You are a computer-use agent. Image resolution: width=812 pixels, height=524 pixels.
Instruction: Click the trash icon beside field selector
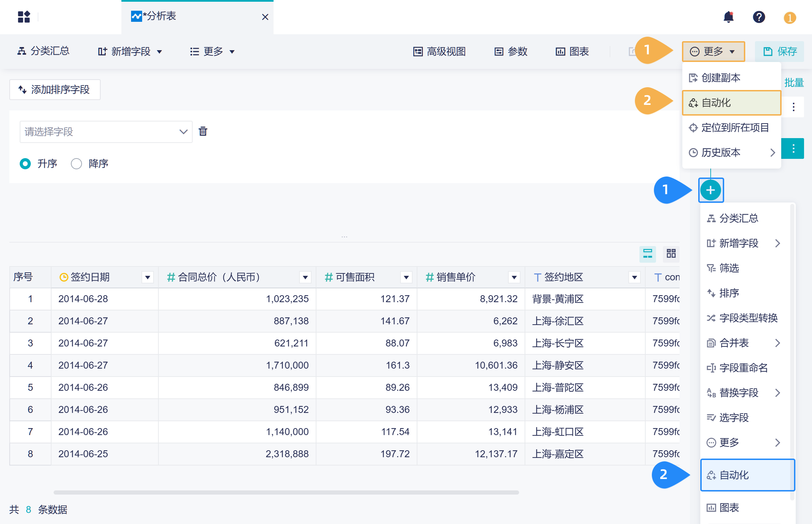[203, 132]
